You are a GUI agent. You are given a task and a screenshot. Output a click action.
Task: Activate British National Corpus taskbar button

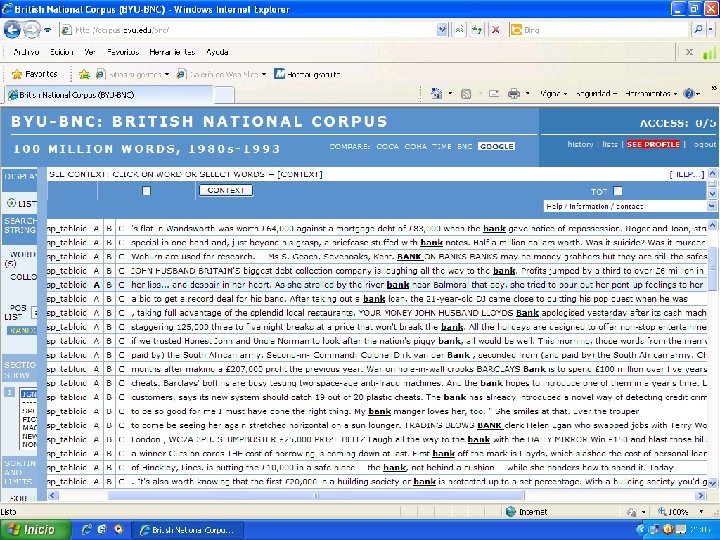[187, 530]
